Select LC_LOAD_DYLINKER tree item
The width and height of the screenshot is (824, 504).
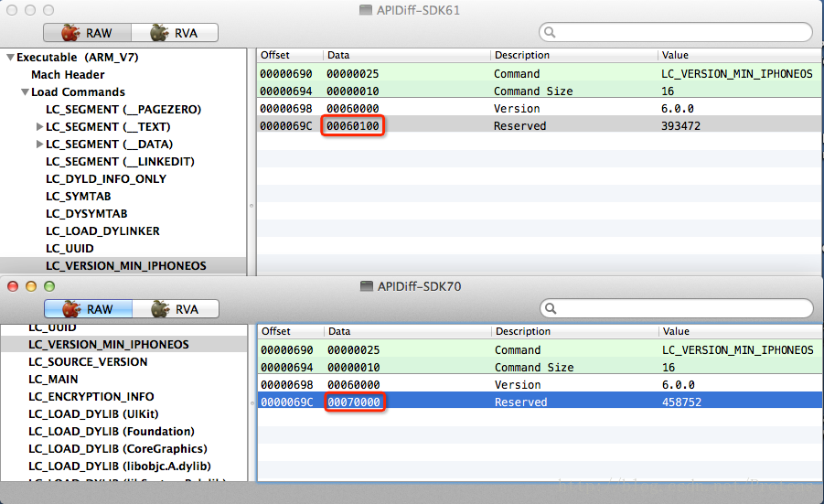point(102,231)
